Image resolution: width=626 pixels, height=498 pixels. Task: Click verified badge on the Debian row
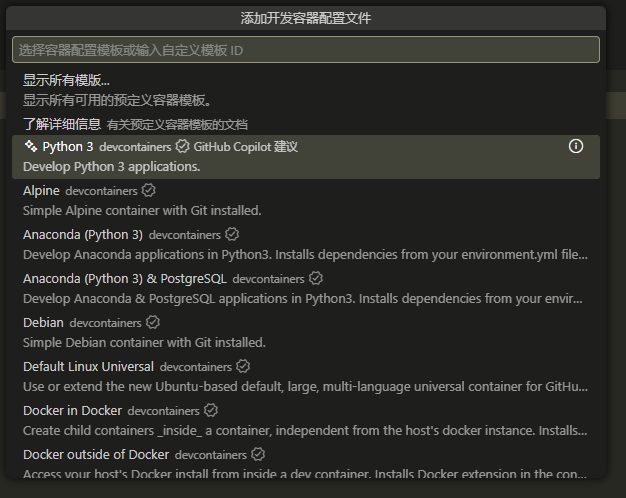153,322
